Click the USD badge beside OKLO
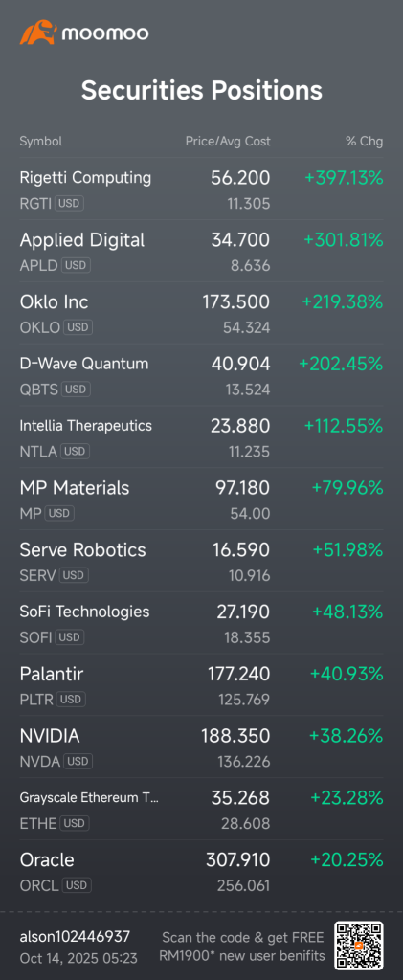The width and height of the screenshot is (403, 980). pos(78,327)
